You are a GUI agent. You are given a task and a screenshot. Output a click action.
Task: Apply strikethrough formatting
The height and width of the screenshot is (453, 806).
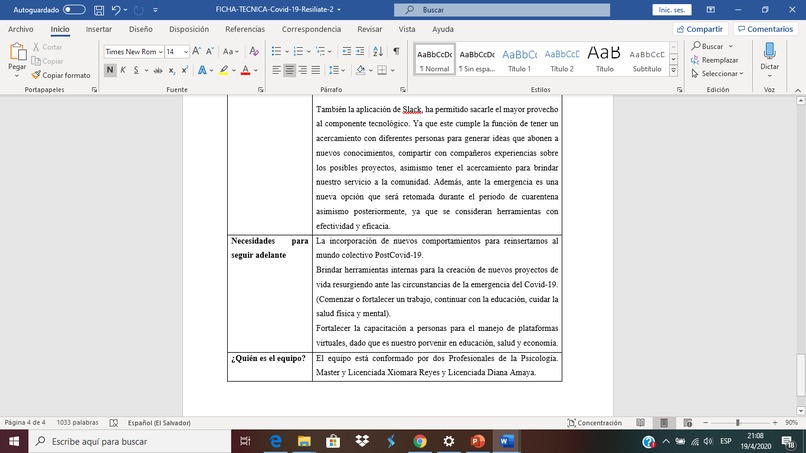tap(158, 70)
